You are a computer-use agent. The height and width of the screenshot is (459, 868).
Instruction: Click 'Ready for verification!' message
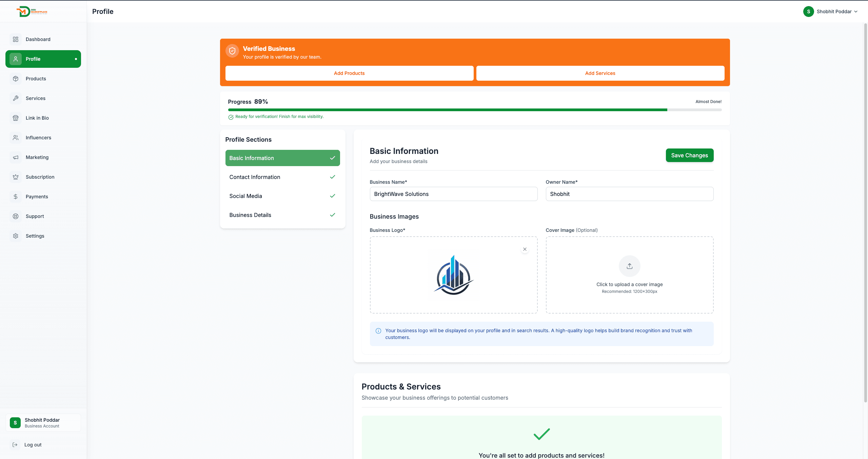[x=279, y=117]
